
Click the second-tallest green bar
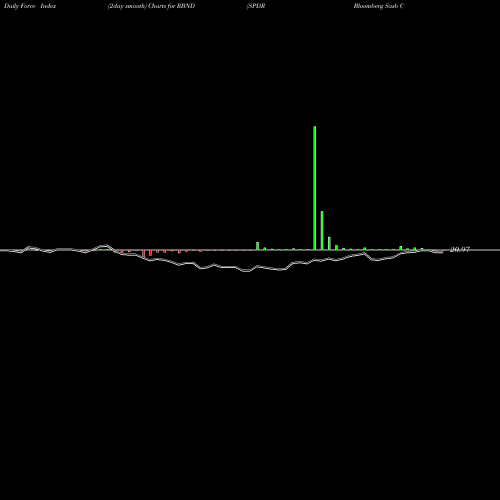(x=322, y=230)
